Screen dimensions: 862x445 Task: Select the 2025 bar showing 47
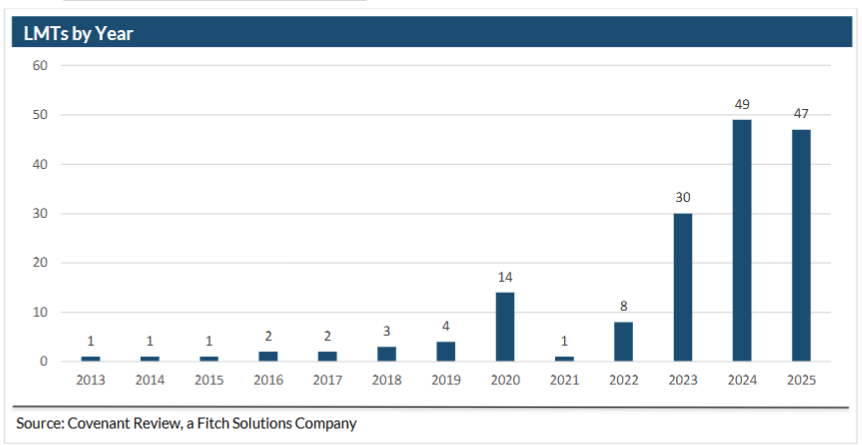[800, 245]
